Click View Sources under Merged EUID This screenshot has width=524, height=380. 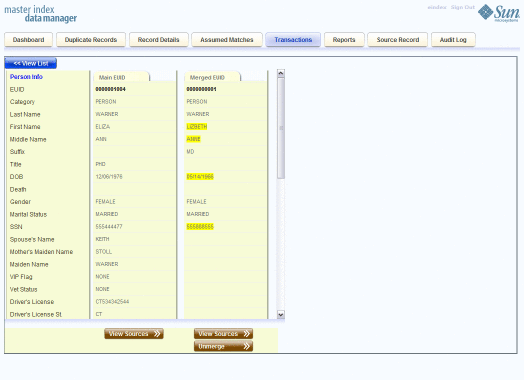point(223,334)
